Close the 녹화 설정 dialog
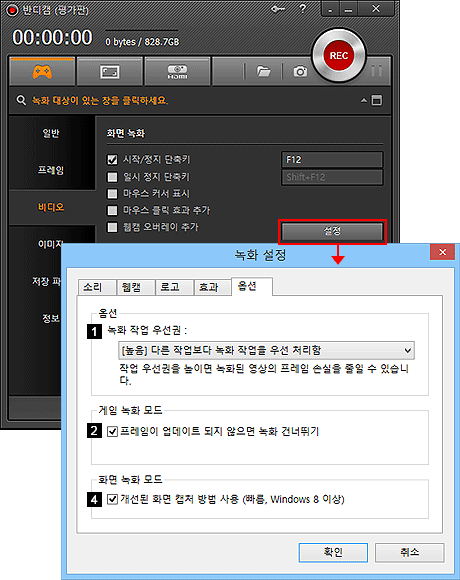This screenshot has height=580, width=460. (x=442, y=252)
